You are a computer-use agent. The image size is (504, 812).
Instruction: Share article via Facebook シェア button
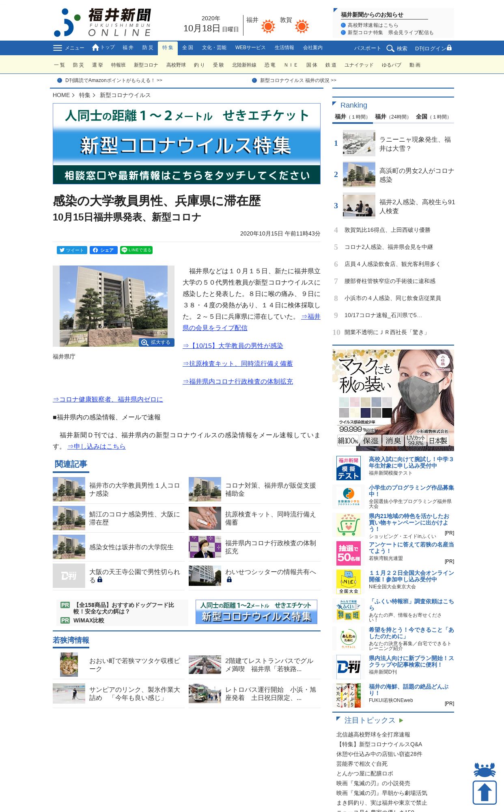[103, 250]
